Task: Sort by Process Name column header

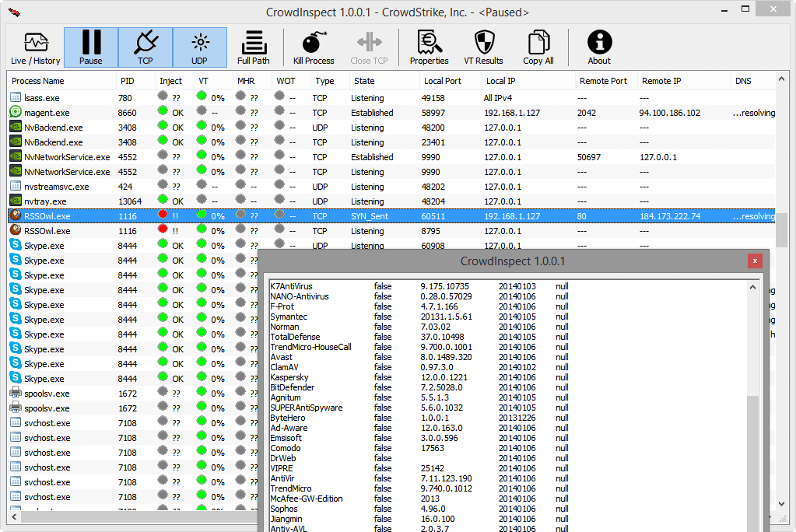Action: click(x=38, y=81)
